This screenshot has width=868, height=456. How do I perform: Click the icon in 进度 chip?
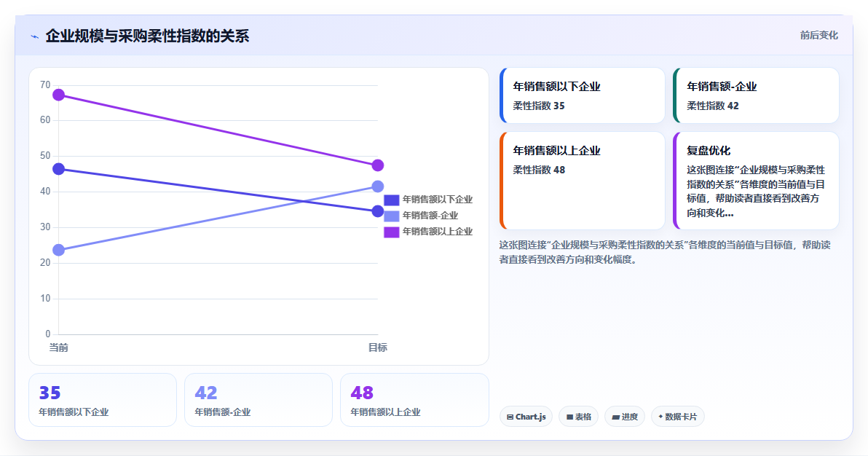pos(615,417)
